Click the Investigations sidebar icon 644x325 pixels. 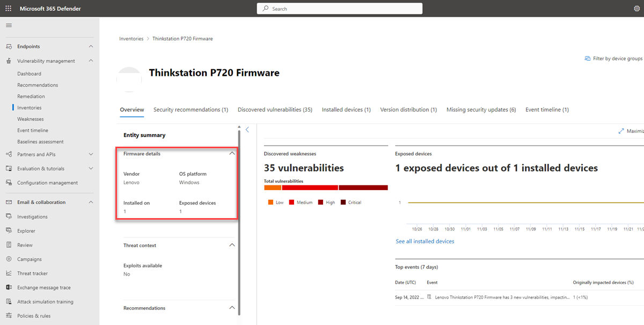pyautogui.click(x=9, y=216)
